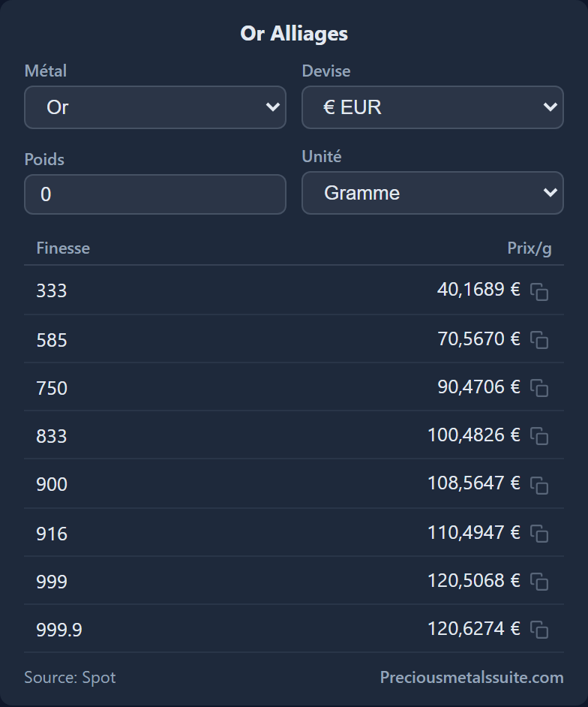This screenshot has height=707, width=588.
Task: Visit the Preciousmetalssuite.com link
Action: 472,677
